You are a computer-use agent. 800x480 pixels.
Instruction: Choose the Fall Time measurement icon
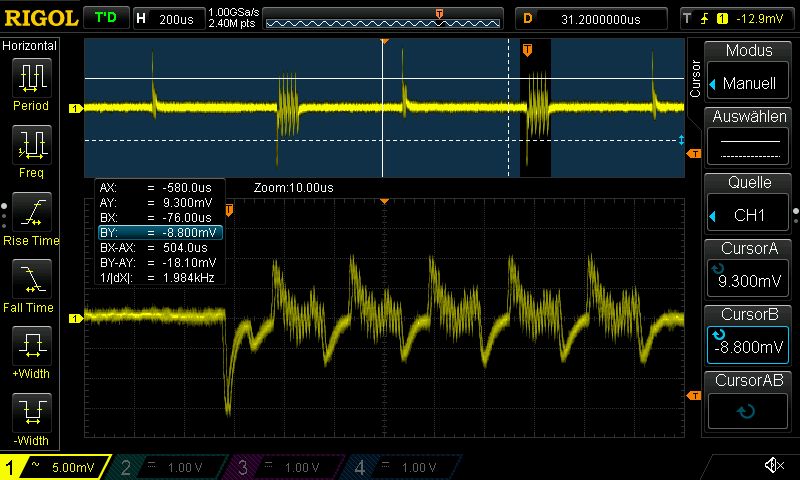click(x=31, y=283)
